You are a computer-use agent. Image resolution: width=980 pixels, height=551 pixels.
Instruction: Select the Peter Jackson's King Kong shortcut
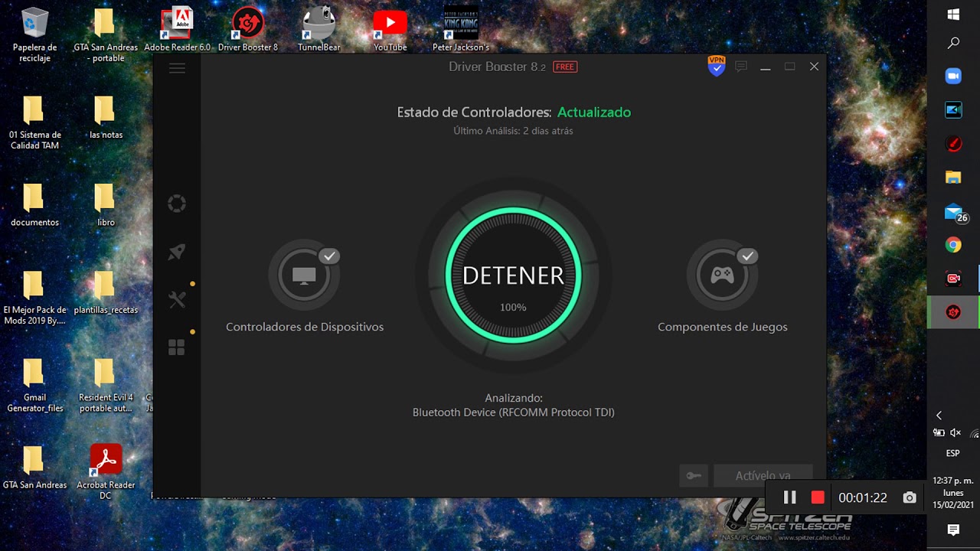coord(461,31)
